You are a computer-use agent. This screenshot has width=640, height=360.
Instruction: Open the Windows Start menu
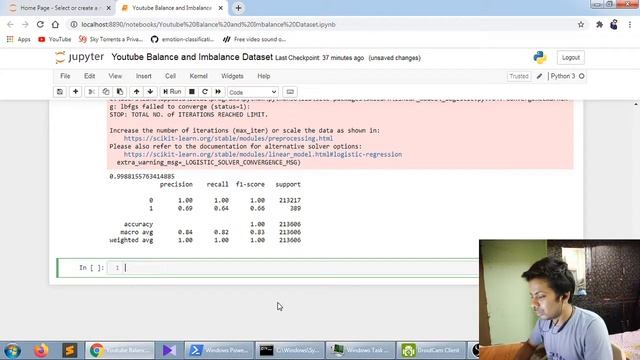click(x=12, y=350)
